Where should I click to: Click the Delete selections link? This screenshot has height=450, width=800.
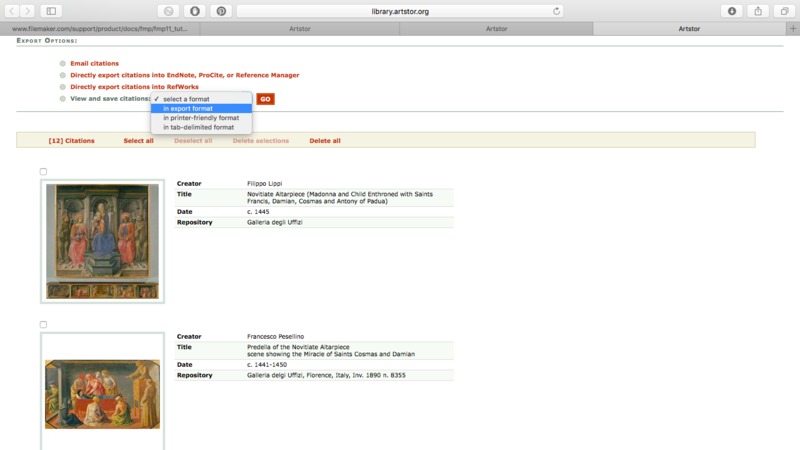261,141
